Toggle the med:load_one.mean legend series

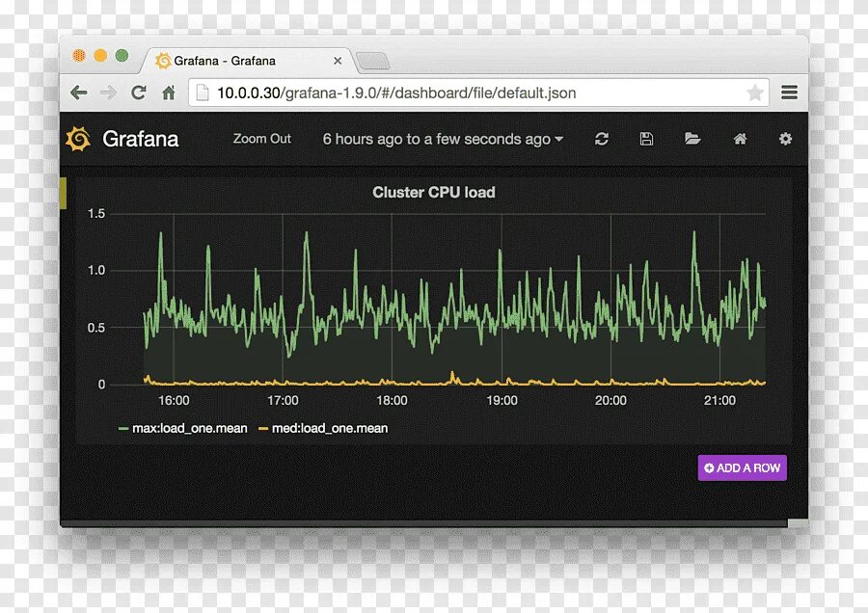(x=330, y=428)
